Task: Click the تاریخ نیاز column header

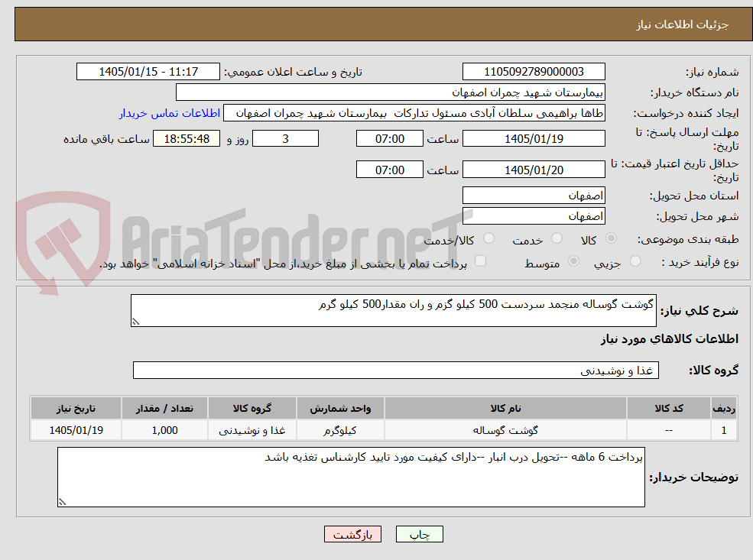Action: point(76,409)
